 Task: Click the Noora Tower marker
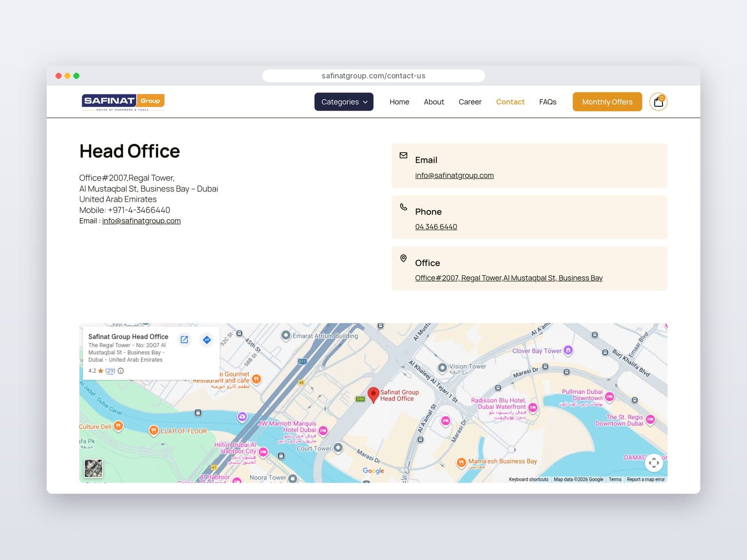pos(293,478)
